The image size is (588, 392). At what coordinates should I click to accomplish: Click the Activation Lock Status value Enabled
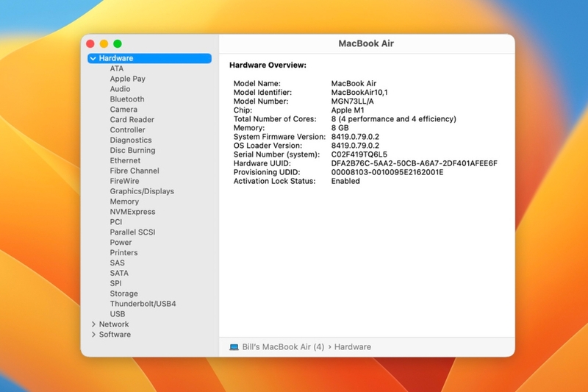[345, 181]
